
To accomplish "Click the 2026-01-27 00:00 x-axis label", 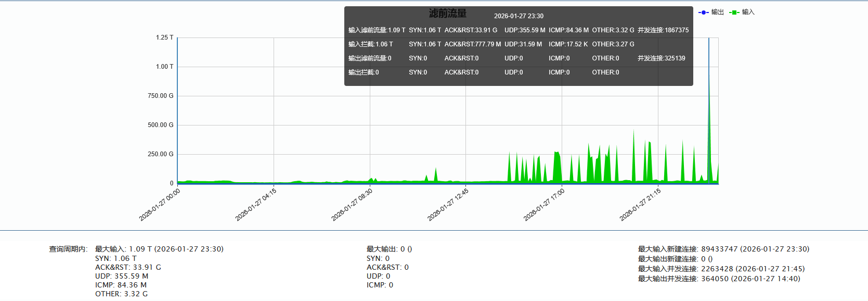I will (x=160, y=205).
